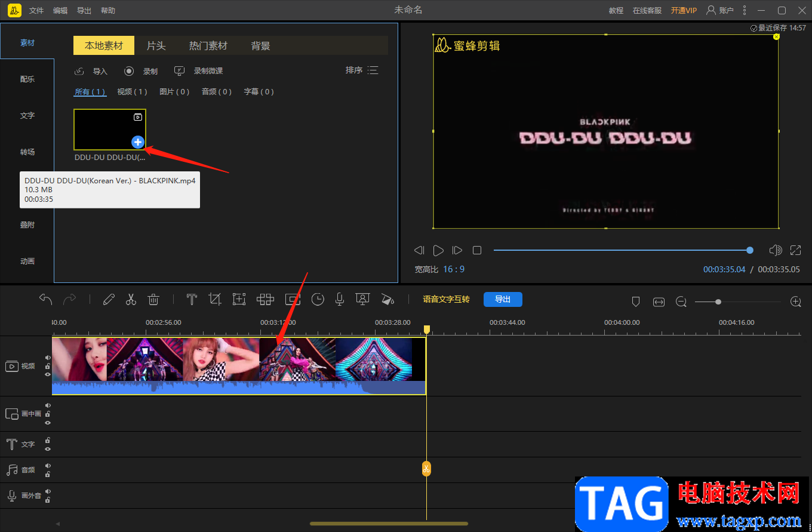Zoom out the timeline with the minus magnifier
The height and width of the screenshot is (532, 812).
click(681, 302)
